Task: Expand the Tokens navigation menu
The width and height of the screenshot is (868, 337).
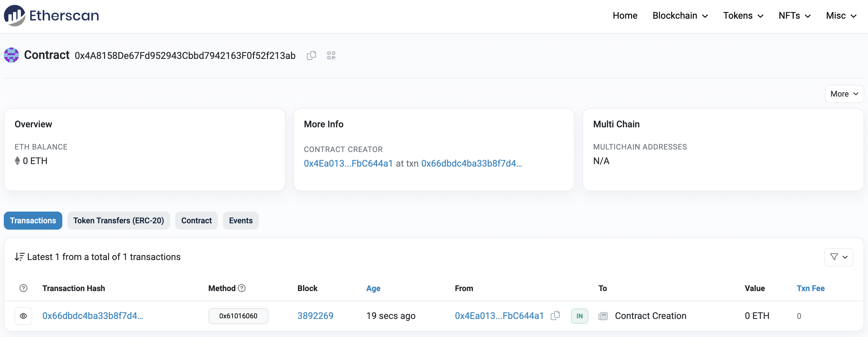Action: tap(743, 16)
